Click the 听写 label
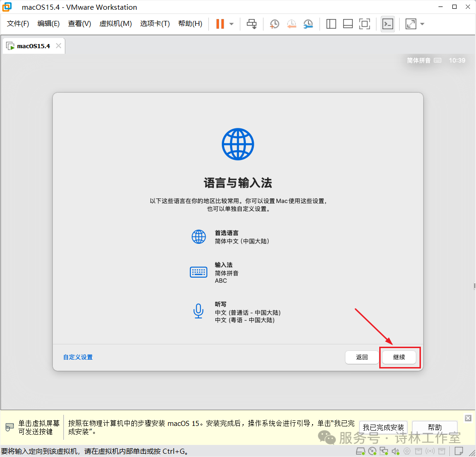This screenshot has width=476, height=457. click(x=220, y=305)
